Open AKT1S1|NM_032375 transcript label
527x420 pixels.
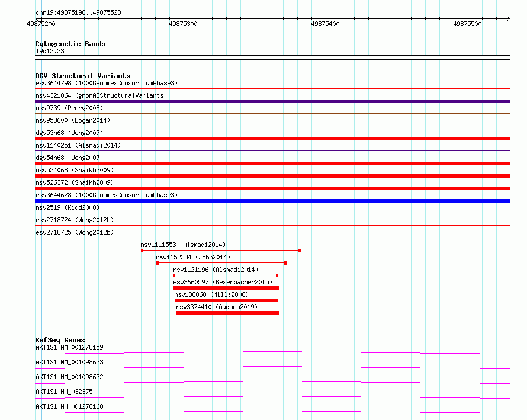64,392
